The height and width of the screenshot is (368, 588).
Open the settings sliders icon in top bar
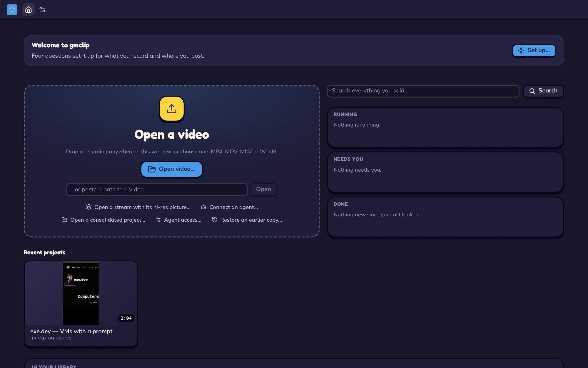(42, 10)
